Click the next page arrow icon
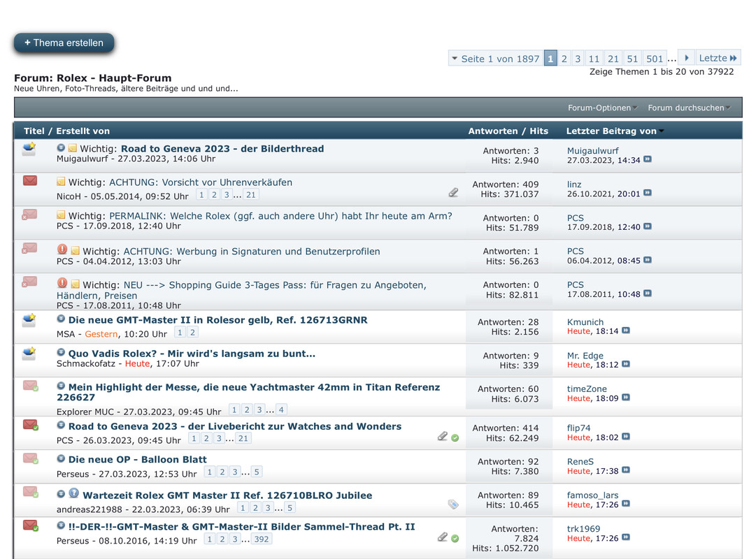The width and height of the screenshot is (756, 559). [687, 58]
